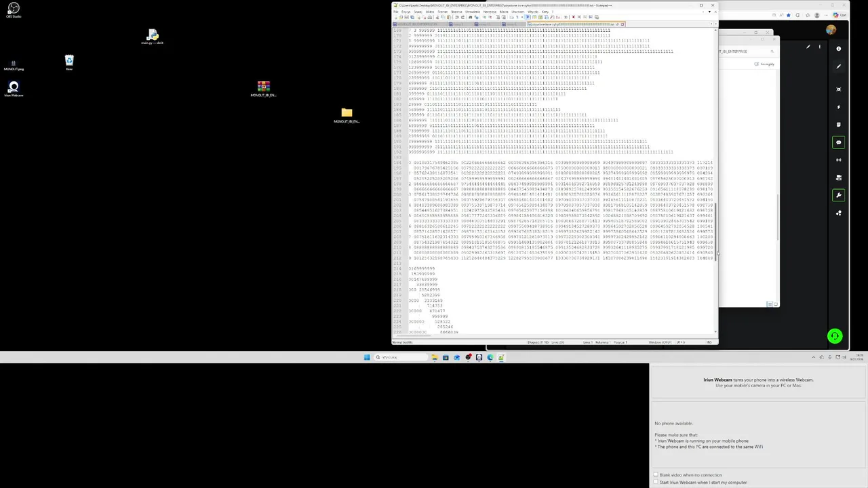Select the WinRAR archive on the desktop
Screen dimensions: 868x488
pos(263,89)
